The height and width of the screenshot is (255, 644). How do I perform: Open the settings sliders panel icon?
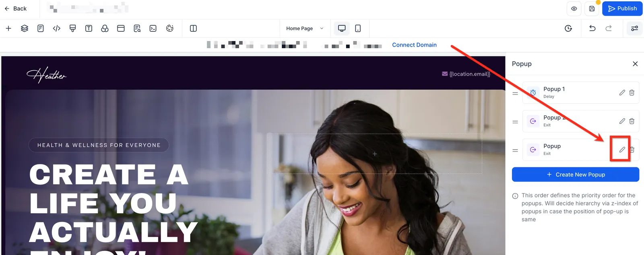(634, 28)
